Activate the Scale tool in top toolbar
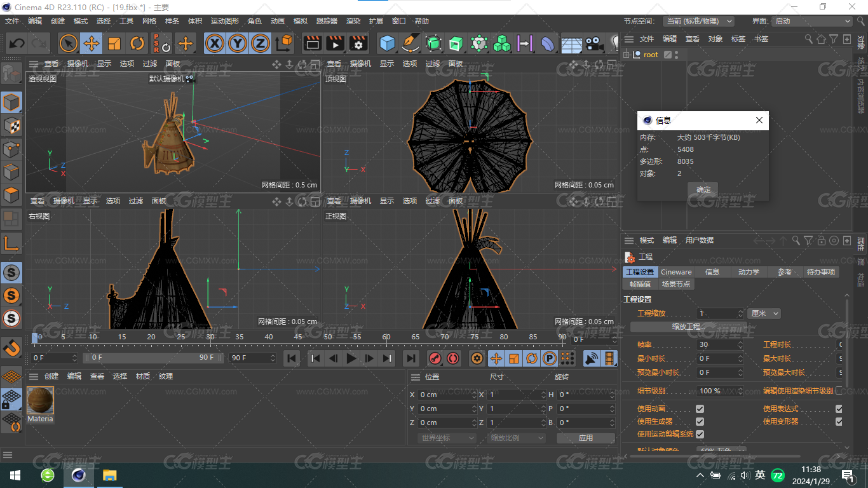 tap(114, 43)
